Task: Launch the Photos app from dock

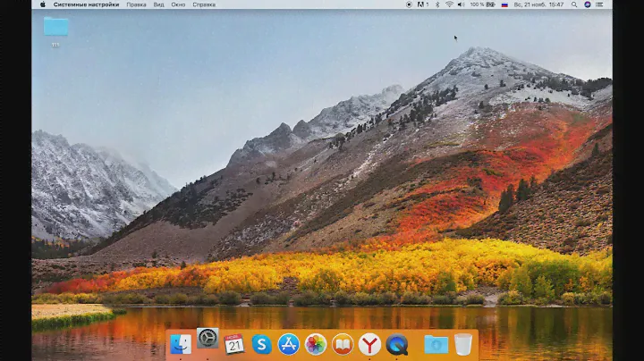Action: pyautogui.click(x=315, y=344)
